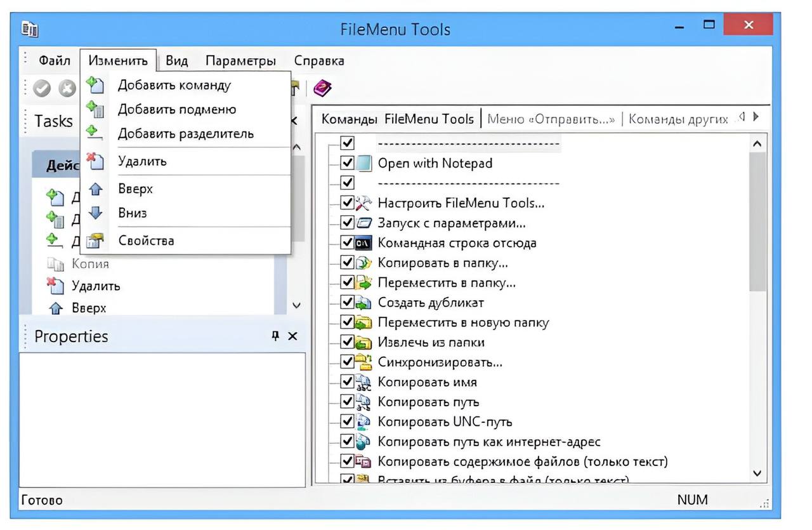Screen dimensions: 812x530
Task: Click the command list scrollbar down arrow
Action: pos(757,473)
